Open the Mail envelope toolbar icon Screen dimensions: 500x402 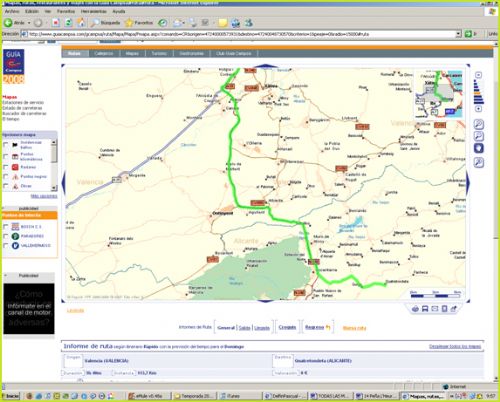(178, 23)
